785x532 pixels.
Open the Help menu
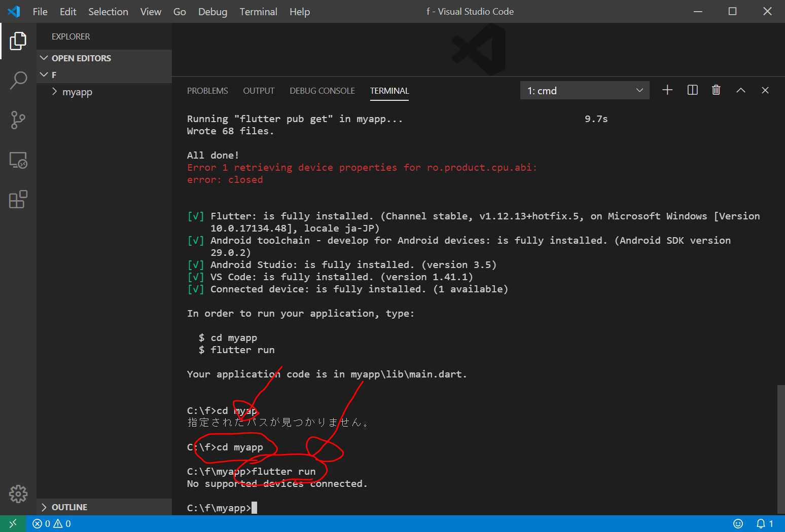point(299,12)
